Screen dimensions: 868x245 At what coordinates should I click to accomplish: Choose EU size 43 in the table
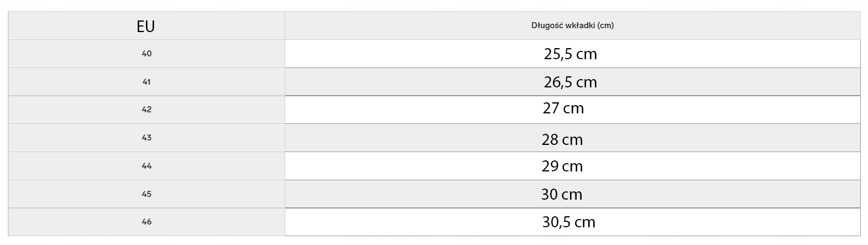147,138
